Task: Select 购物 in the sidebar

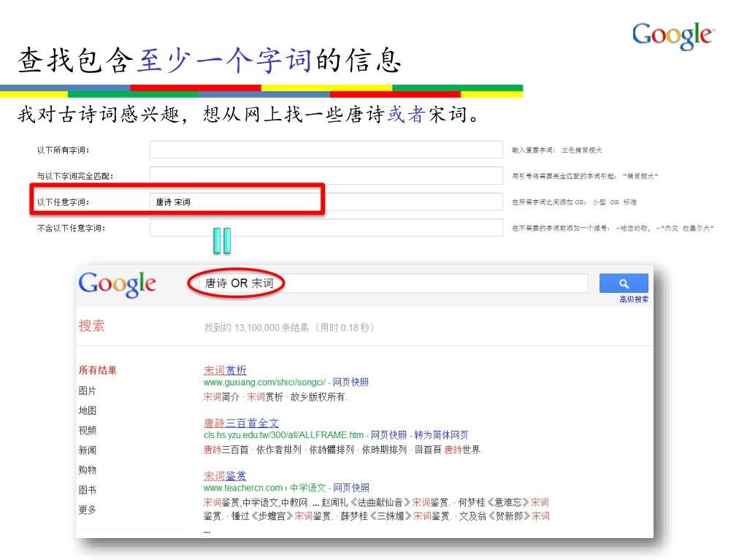Action: tap(87, 470)
